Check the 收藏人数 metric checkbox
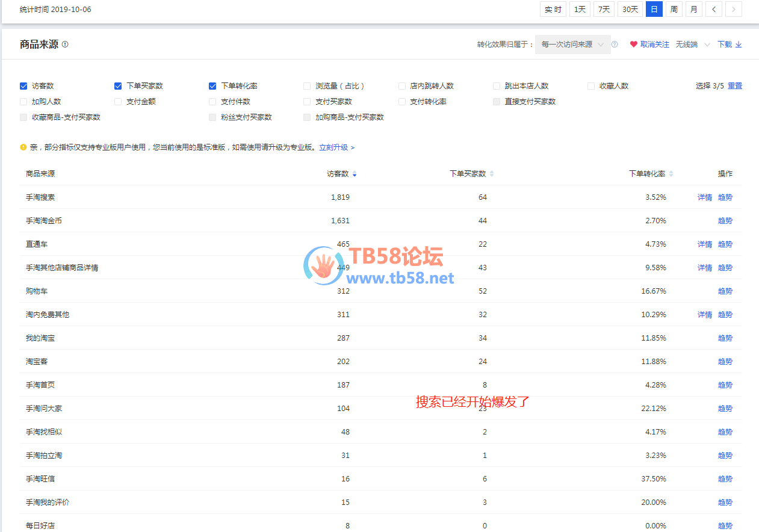Screen dimensions: 759x532 pyautogui.click(x=591, y=86)
